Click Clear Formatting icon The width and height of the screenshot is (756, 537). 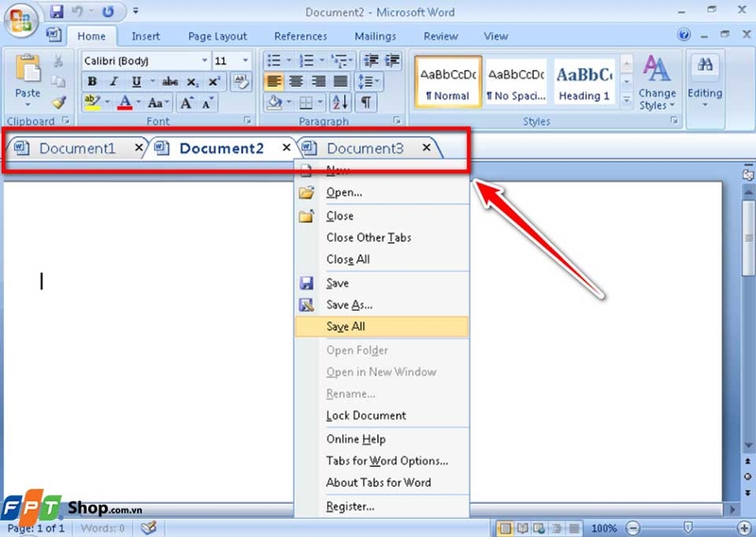pos(241,81)
